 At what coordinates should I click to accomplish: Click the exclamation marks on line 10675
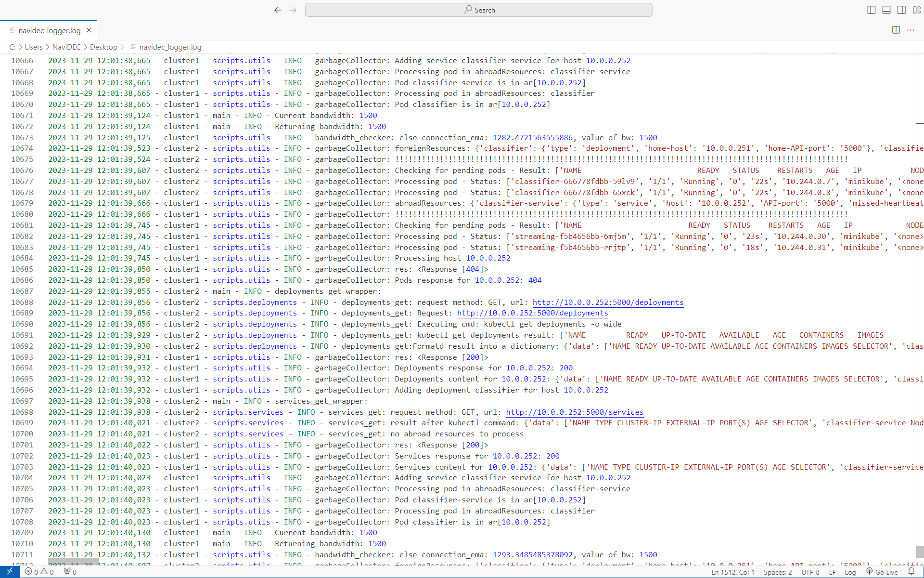[621, 159]
